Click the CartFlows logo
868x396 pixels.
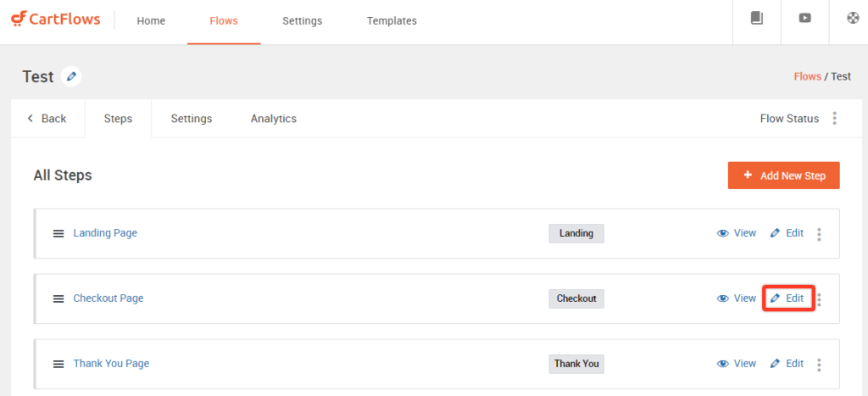coord(56,20)
